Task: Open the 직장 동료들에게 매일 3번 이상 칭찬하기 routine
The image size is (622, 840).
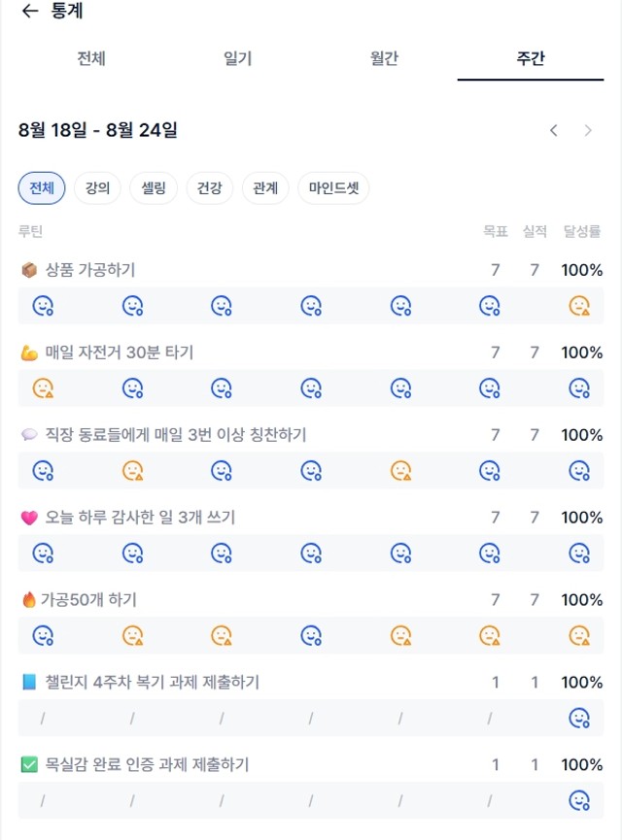Action: (311, 435)
